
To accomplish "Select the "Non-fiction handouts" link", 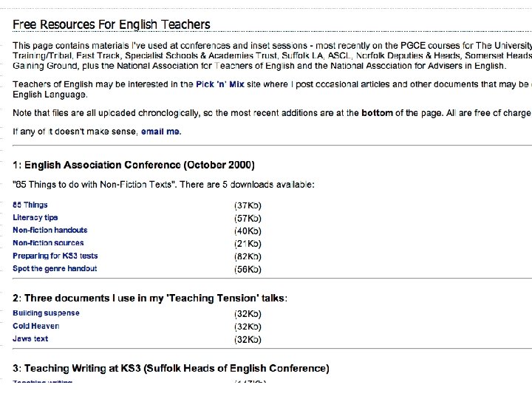I will (50, 230).
